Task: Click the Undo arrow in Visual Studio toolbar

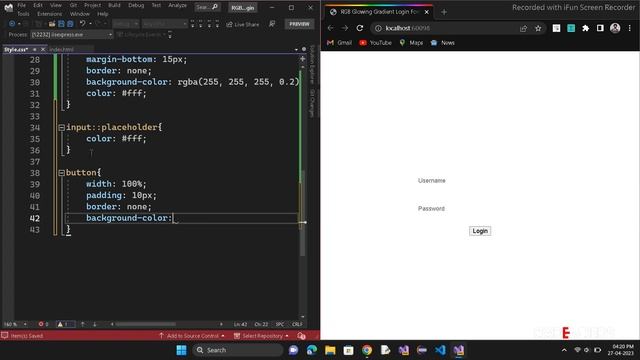Action: (x=82, y=24)
